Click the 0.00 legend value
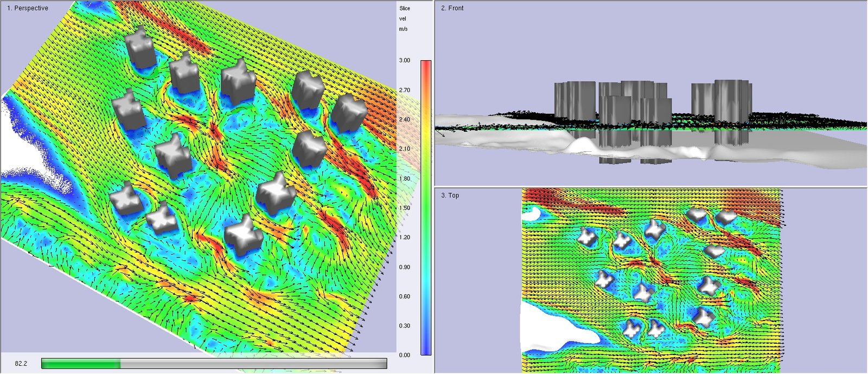868x374 pixels. click(x=405, y=355)
